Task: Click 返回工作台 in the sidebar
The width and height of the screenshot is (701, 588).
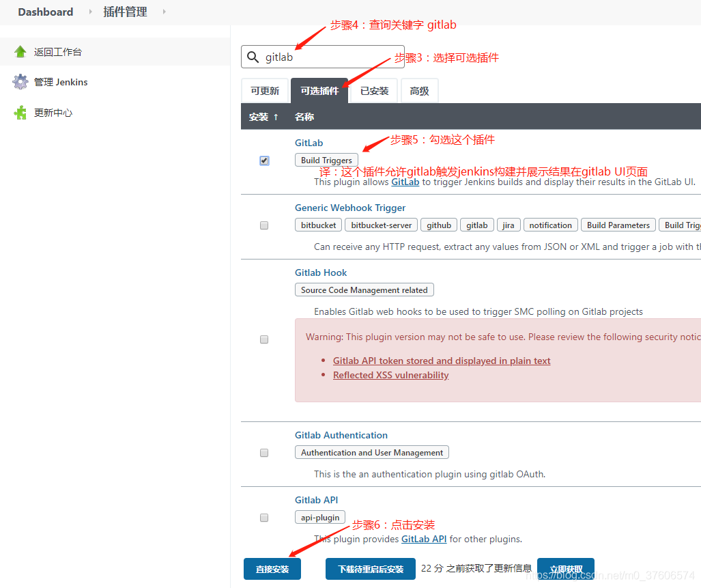Action: [x=57, y=52]
